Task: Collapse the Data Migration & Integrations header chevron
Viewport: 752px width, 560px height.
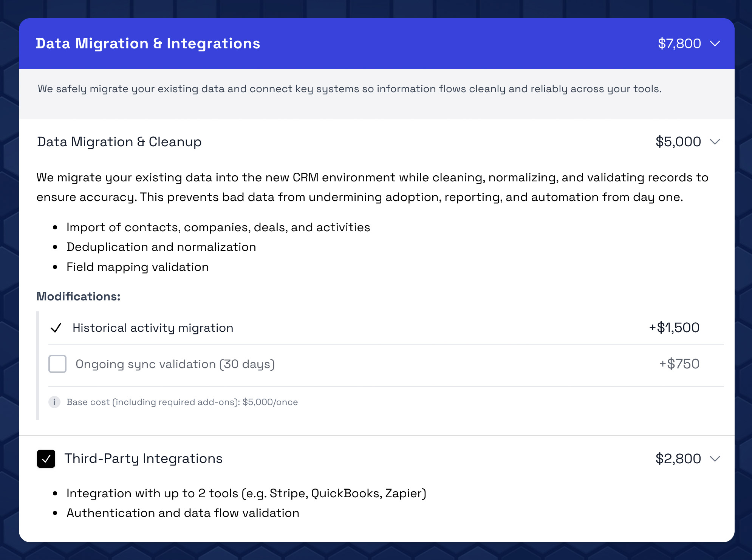Action: click(715, 44)
